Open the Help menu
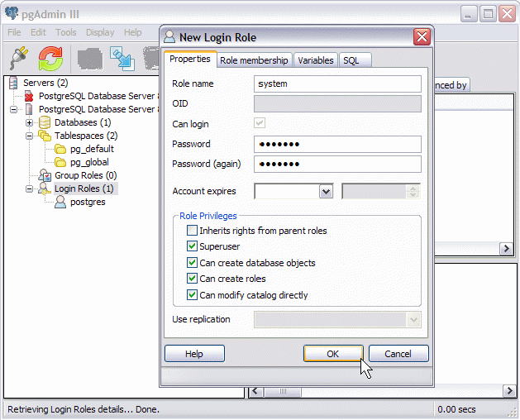The height and width of the screenshot is (420, 520). click(132, 32)
